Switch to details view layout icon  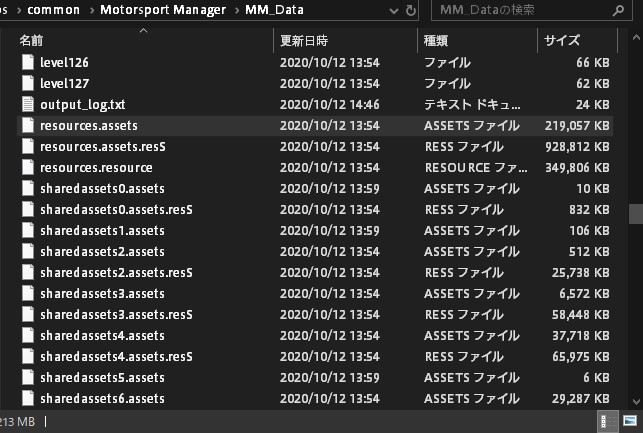pos(608,421)
